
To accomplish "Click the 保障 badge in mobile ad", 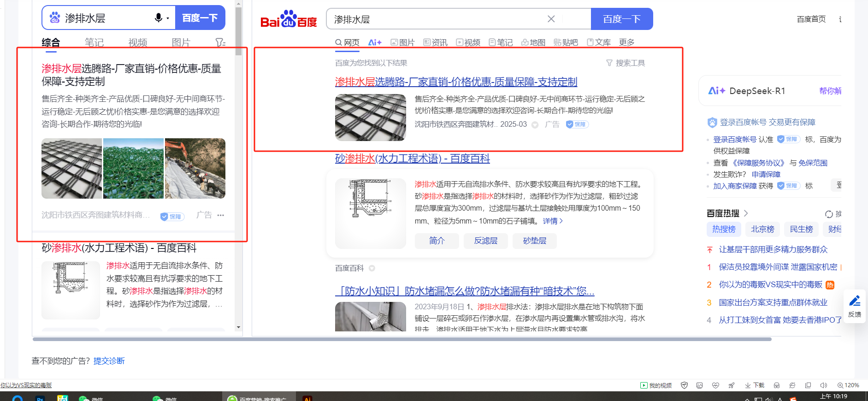I will (172, 216).
